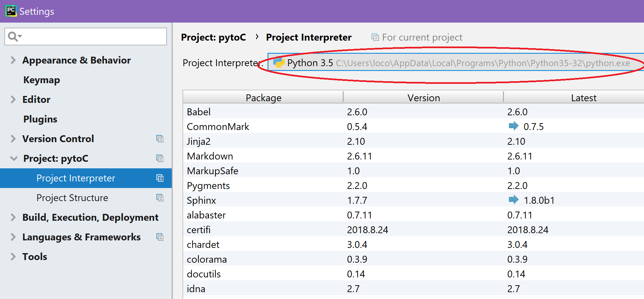Click the search magnifier icon in settings
The width and height of the screenshot is (644, 299).
pos(14,36)
